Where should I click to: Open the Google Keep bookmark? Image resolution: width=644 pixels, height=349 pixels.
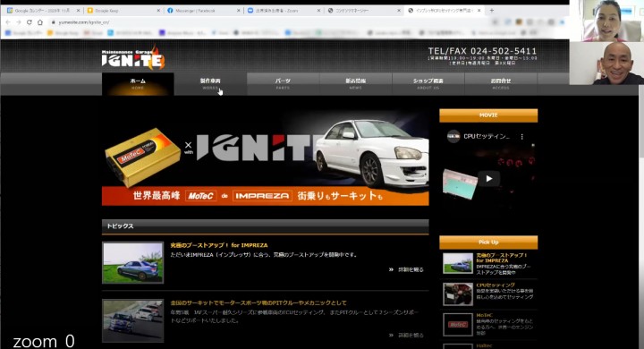pos(63,33)
